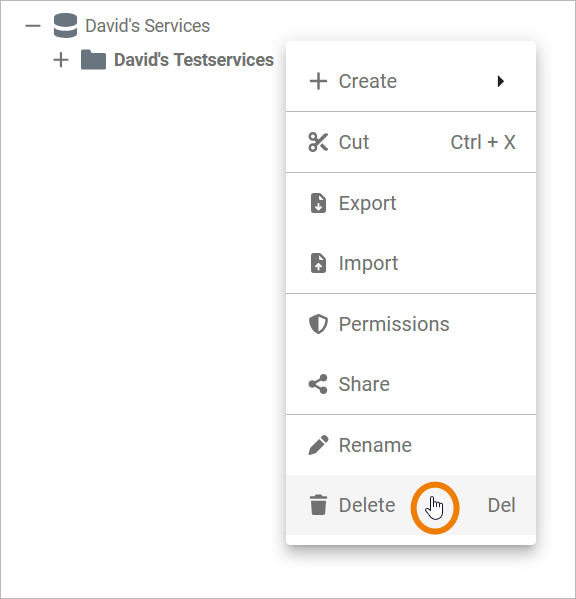576x599 pixels.
Task: Click the plus icon beside Create
Action: pyautogui.click(x=318, y=81)
